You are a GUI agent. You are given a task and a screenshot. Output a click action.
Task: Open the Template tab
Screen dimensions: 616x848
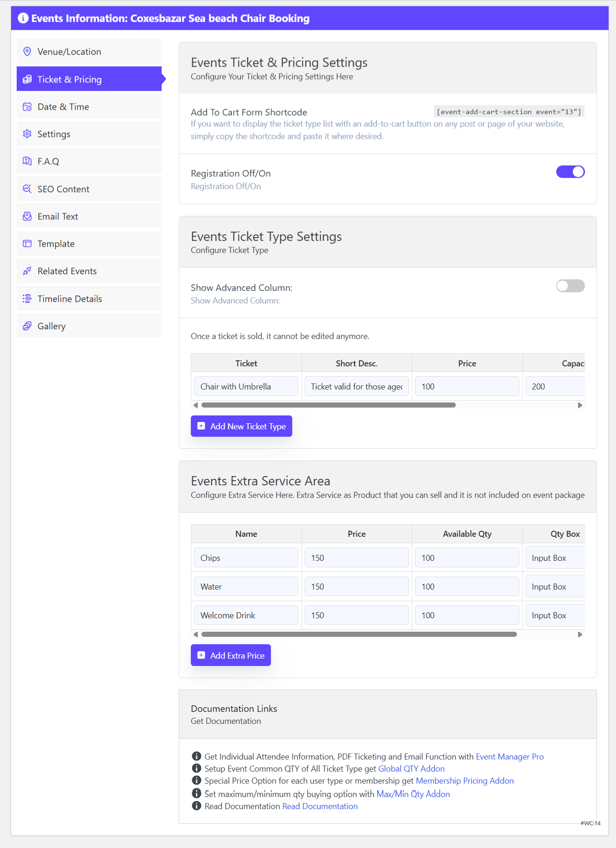coord(56,244)
